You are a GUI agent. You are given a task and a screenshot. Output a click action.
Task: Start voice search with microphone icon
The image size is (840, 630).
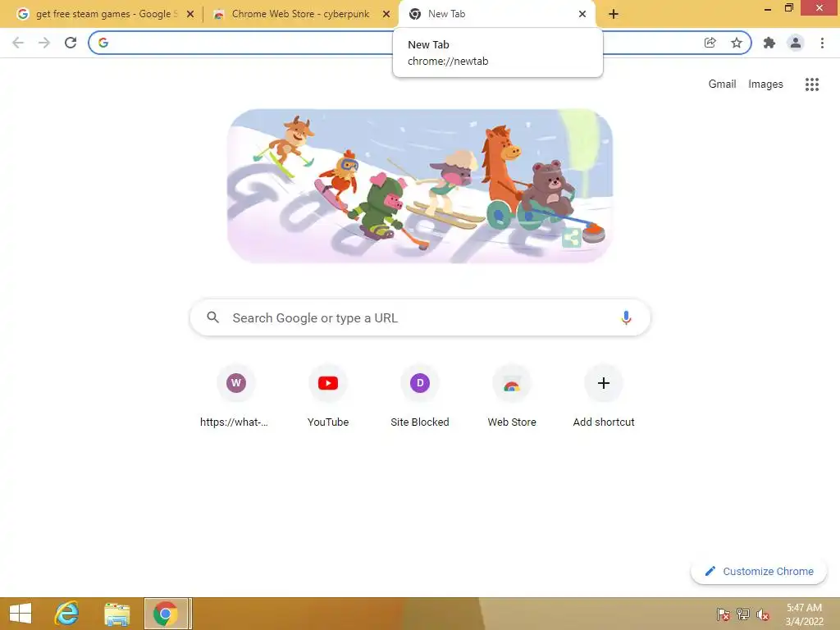(626, 317)
